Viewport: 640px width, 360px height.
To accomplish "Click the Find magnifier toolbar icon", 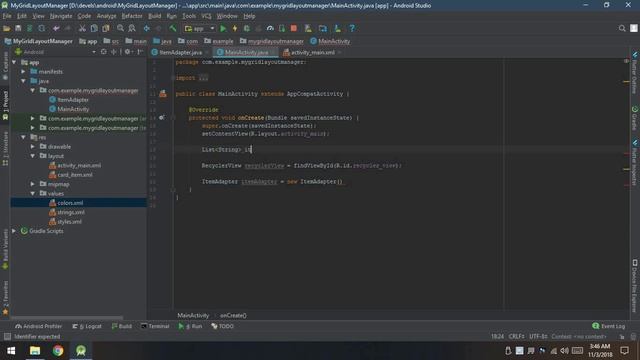I will (120, 29).
